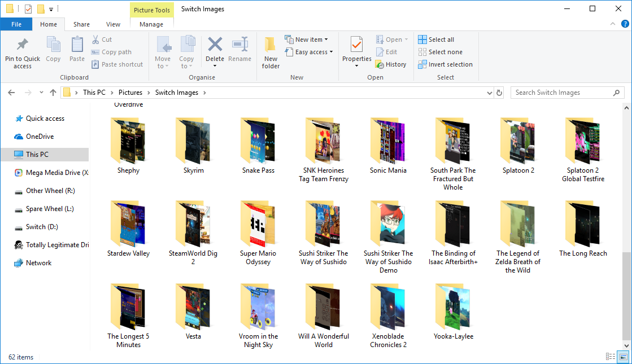This screenshot has width=632, height=364.
Task: Click the Search Switch Images field
Action: [x=568, y=93]
